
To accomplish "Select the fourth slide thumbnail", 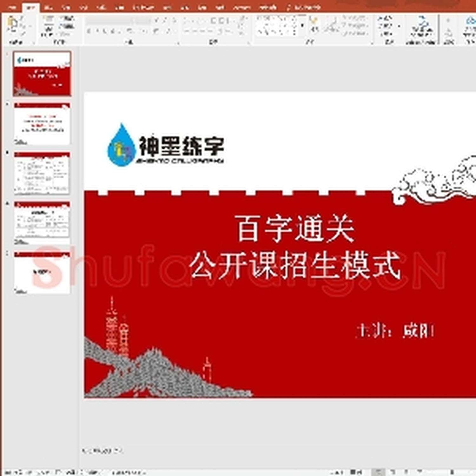I will pos(42,223).
